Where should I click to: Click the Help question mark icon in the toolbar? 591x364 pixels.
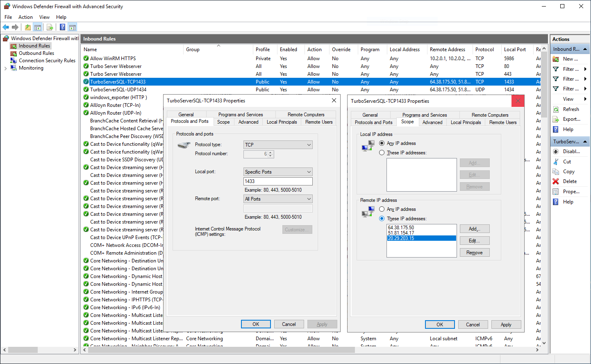pos(62,27)
